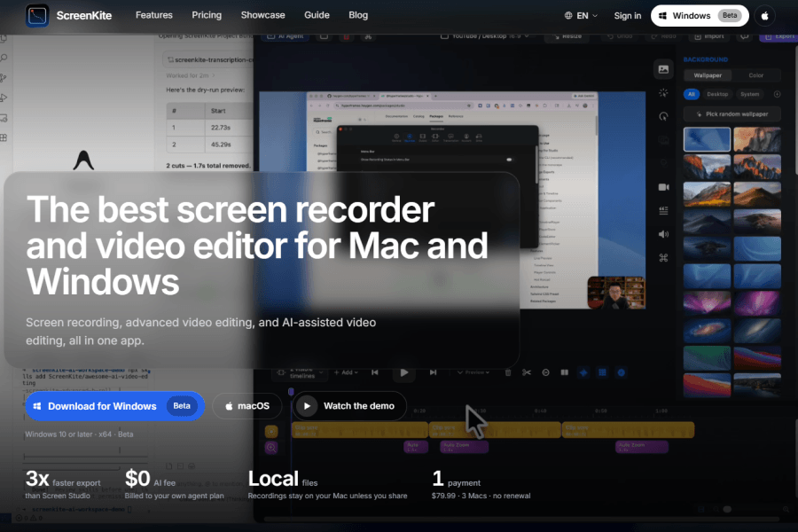
Task: Open the Guide page
Action: coord(317,15)
